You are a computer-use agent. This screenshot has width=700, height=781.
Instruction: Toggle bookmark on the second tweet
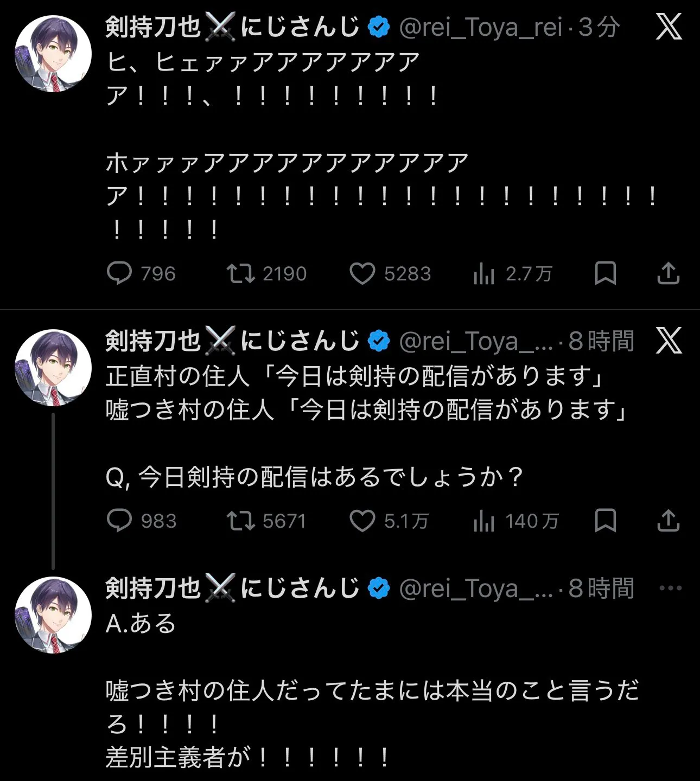[605, 521]
